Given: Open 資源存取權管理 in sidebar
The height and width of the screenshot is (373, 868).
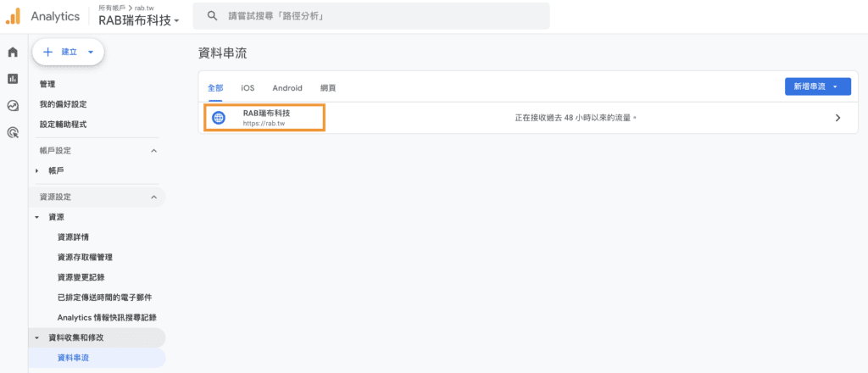Looking at the screenshot, I should click(x=85, y=257).
